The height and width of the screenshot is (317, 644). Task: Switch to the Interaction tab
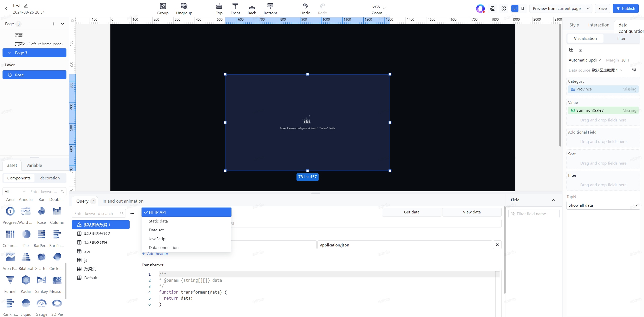(x=598, y=25)
